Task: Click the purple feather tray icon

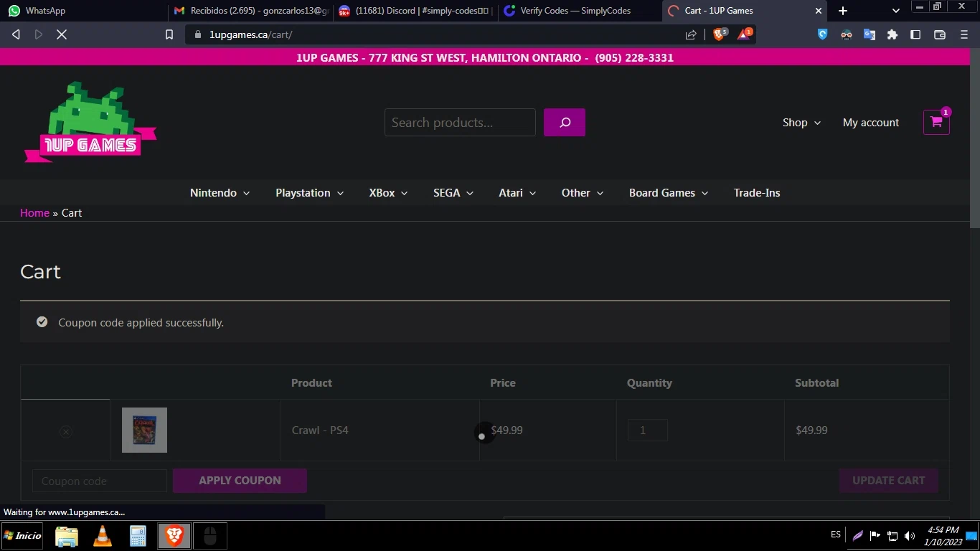Action: (858, 536)
